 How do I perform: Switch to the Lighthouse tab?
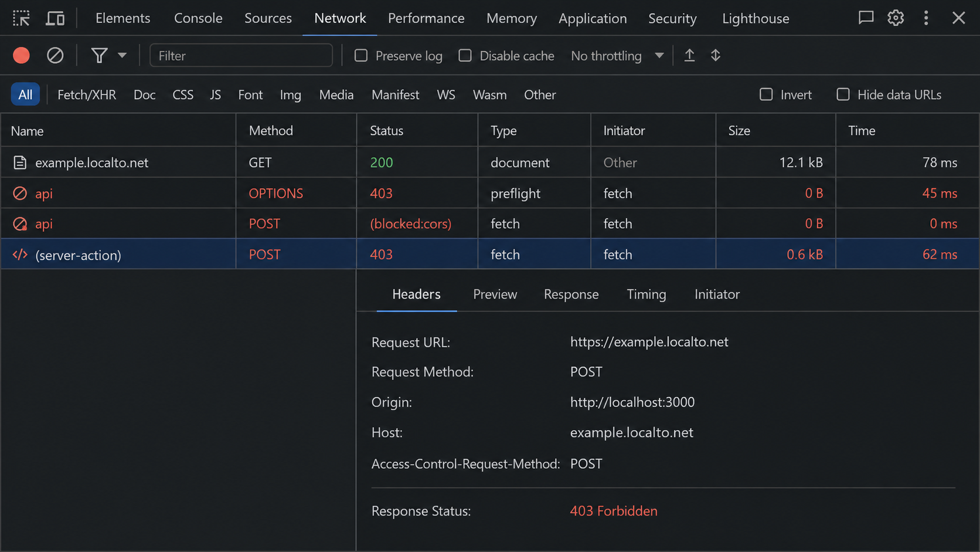coord(756,18)
